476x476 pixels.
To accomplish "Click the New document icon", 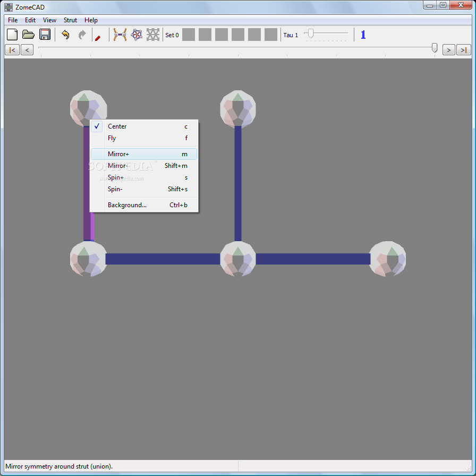I will (x=12, y=35).
